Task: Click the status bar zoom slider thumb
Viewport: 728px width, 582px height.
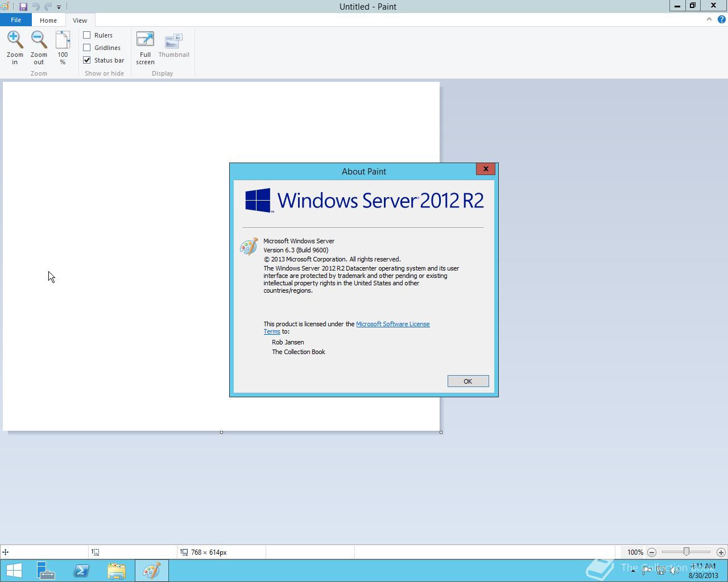Action: click(686, 552)
